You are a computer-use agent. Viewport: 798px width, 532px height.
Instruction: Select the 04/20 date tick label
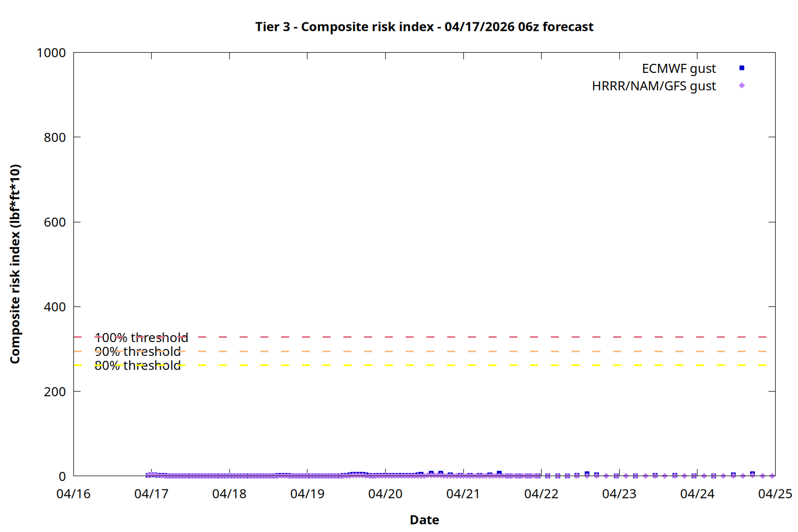[385, 494]
